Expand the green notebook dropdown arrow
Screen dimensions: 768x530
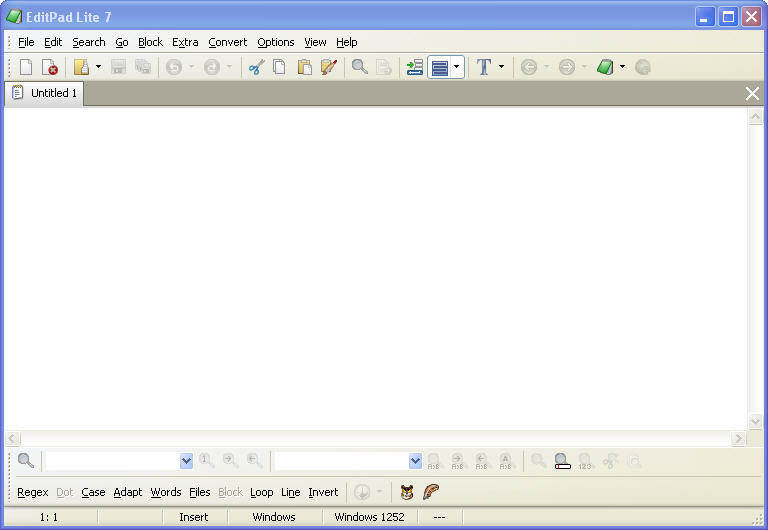pos(623,67)
